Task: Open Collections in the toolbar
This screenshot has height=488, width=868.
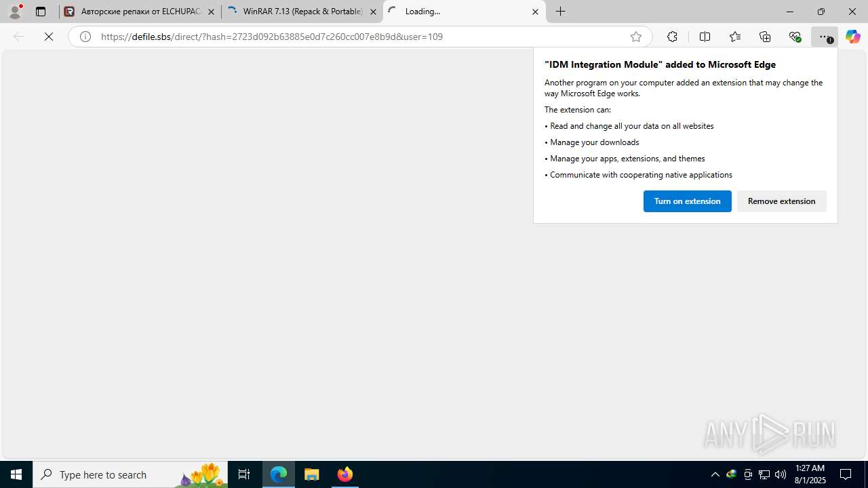Action: coord(765,37)
